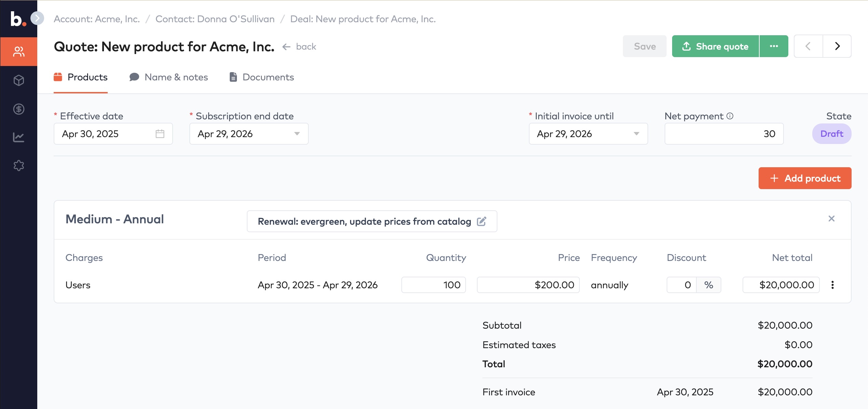Open the Billing dollar sidebar icon
This screenshot has width=868, height=409.
[18, 109]
